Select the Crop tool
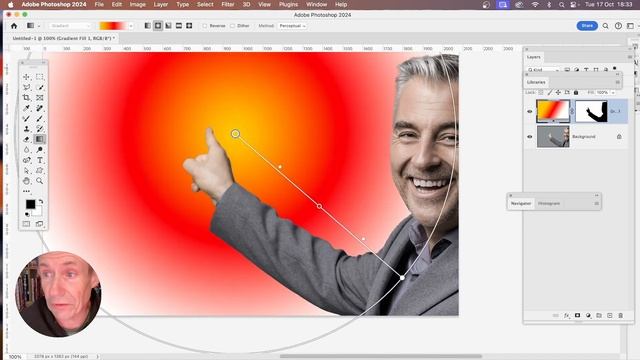This screenshot has height=360, width=640. (x=27, y=98)
